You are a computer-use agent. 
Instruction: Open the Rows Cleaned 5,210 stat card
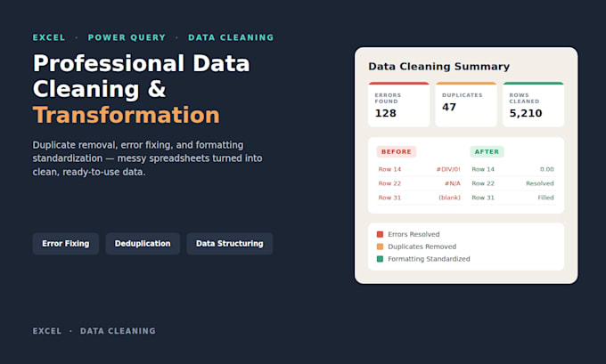pyautogui.click(x=533, y=104)
